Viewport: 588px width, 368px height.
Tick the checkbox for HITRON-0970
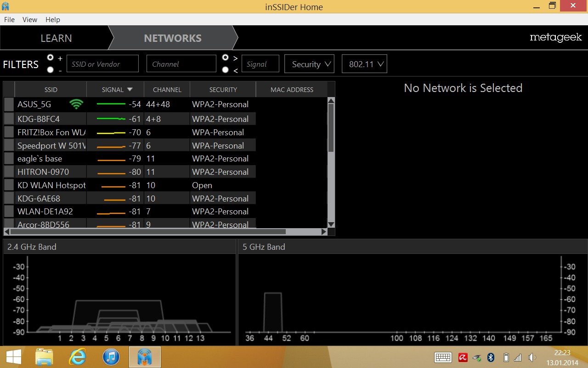(x=9, y=172)
